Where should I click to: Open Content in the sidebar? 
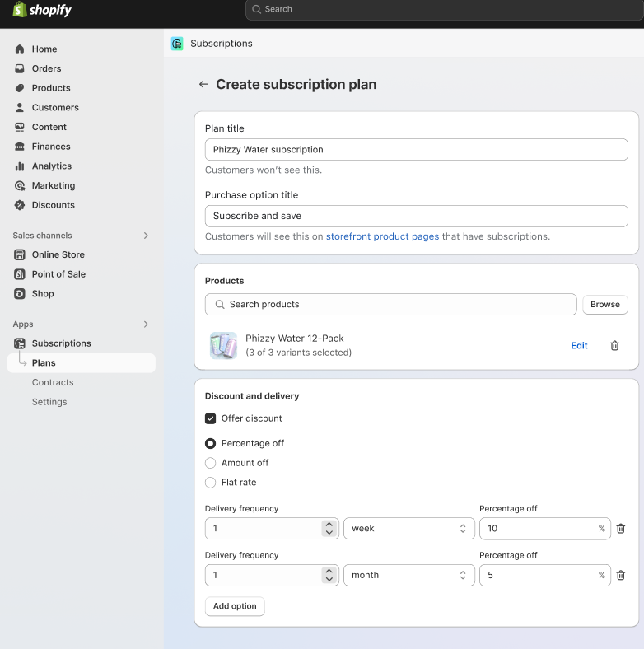point(49,127)
